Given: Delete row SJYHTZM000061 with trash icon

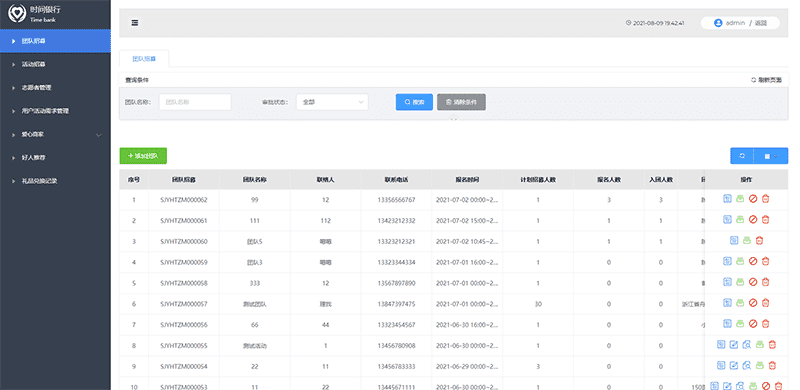Looking at the screenshot, I should click(x=765, y=220).
